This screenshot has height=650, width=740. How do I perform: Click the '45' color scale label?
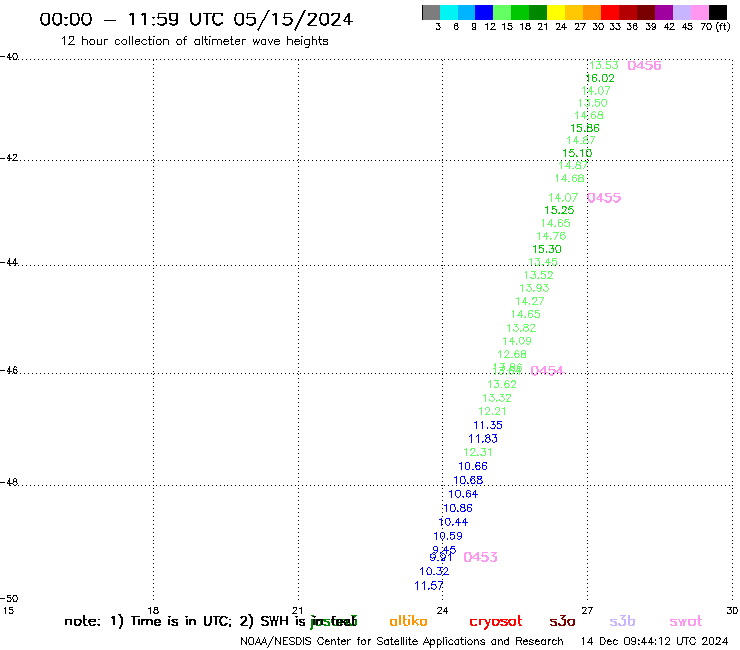coord(687,27)
